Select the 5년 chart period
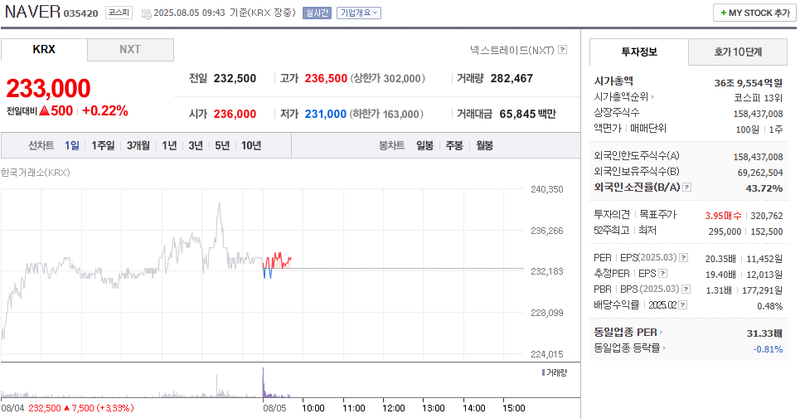 tap(222, 145)
